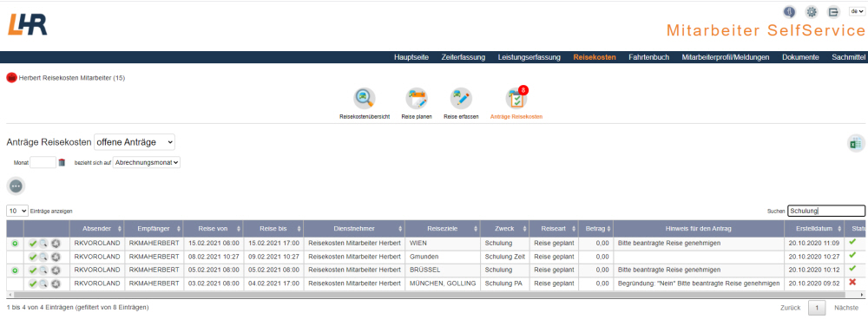Approve the MÜNCHEN, GOLLING request with green checkmark
The width and height of the screenshot is (868, 319).
[33, 283]
